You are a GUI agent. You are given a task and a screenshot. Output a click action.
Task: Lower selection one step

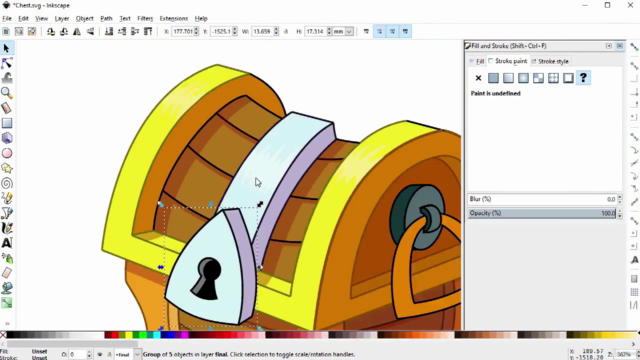[x=122, y=31]
